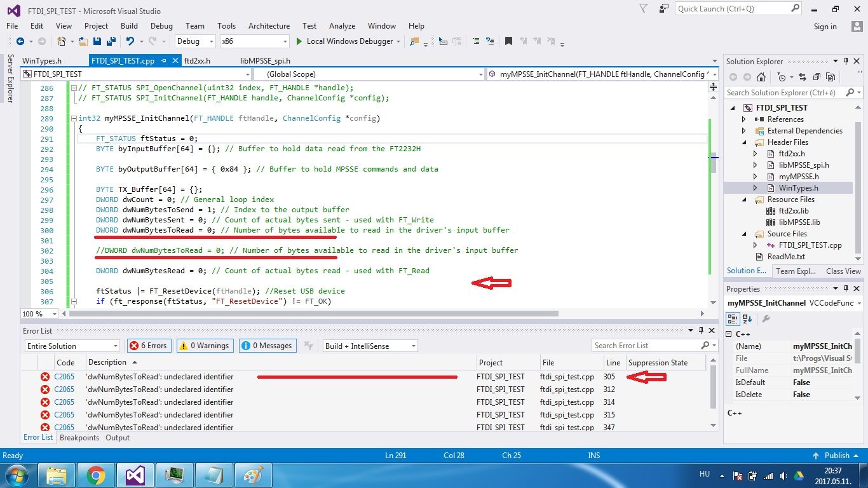
Task: Open the x86 solution platform dropdown
Action: click(x=254, y=41)
